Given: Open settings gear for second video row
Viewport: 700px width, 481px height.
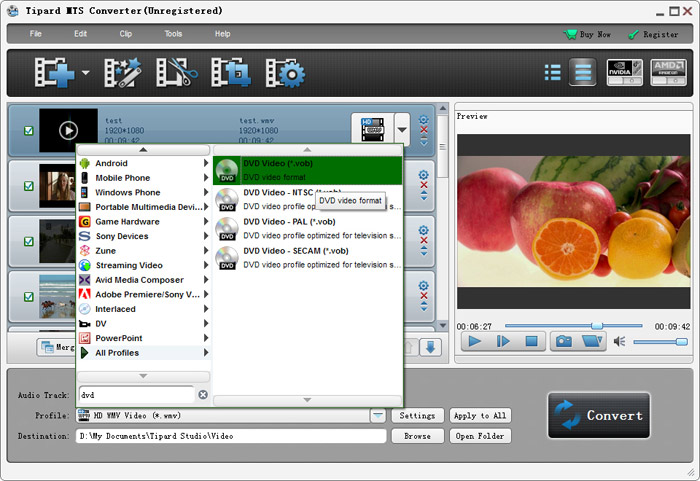Looking at the screenshot, I should [424, 175].
